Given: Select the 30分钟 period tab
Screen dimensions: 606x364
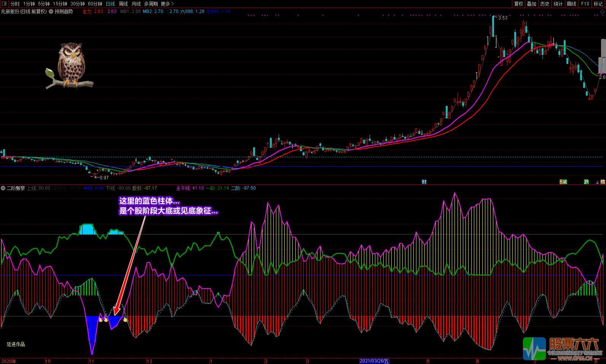Looking at the screenshot, I should pos(78,4).
